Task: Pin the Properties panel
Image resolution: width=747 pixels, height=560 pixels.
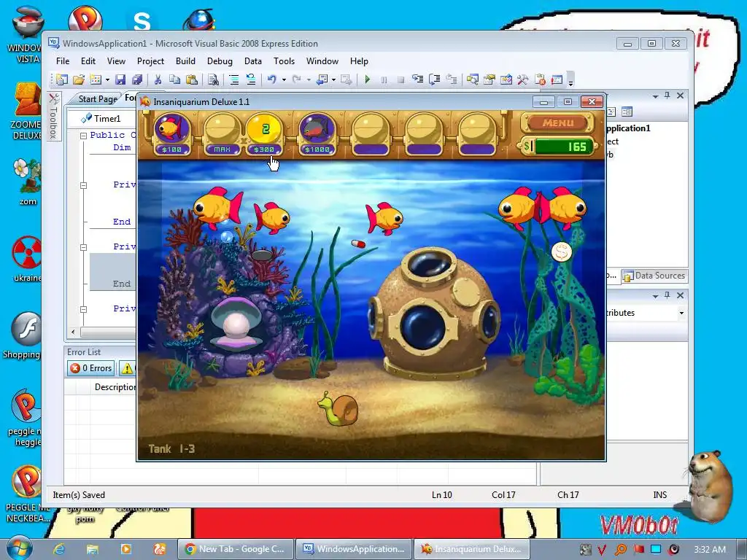Action: tap(667, 295)
